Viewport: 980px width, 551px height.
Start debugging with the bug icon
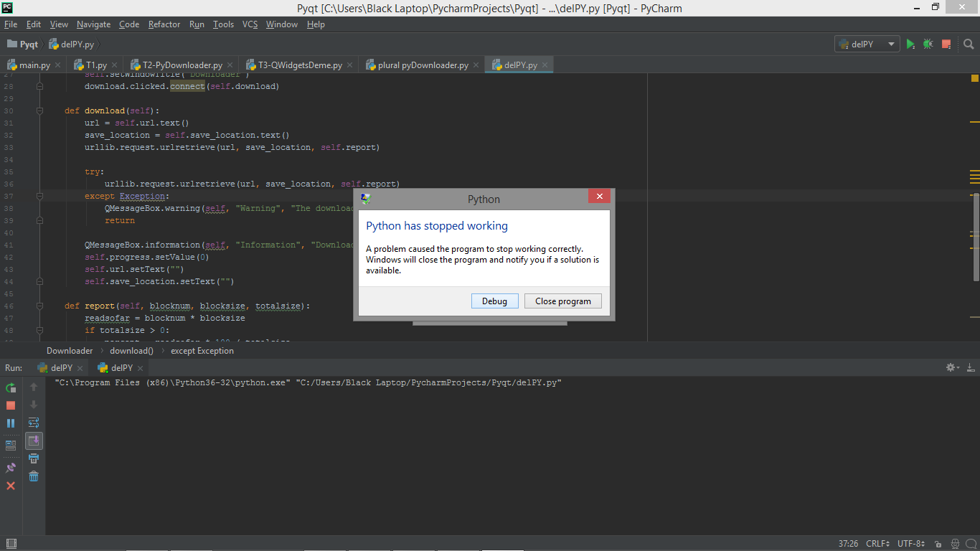click(x=928, y=44)
